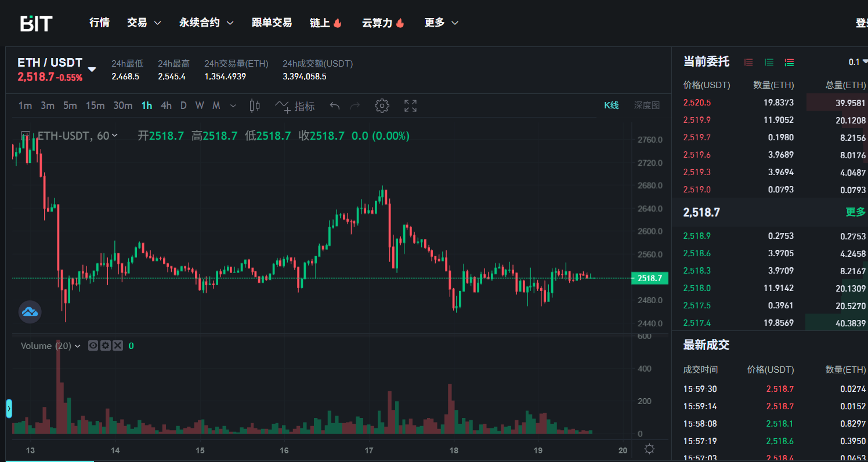
Task: Enter fullscreen chart mode
Action: point(410,106)
